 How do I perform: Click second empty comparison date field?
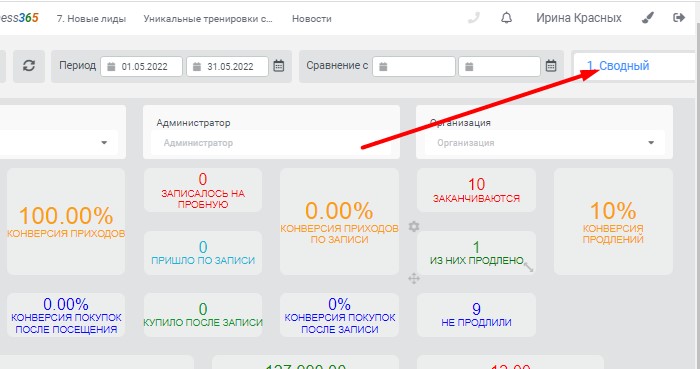pyautogui.click(x=500, y=66)
